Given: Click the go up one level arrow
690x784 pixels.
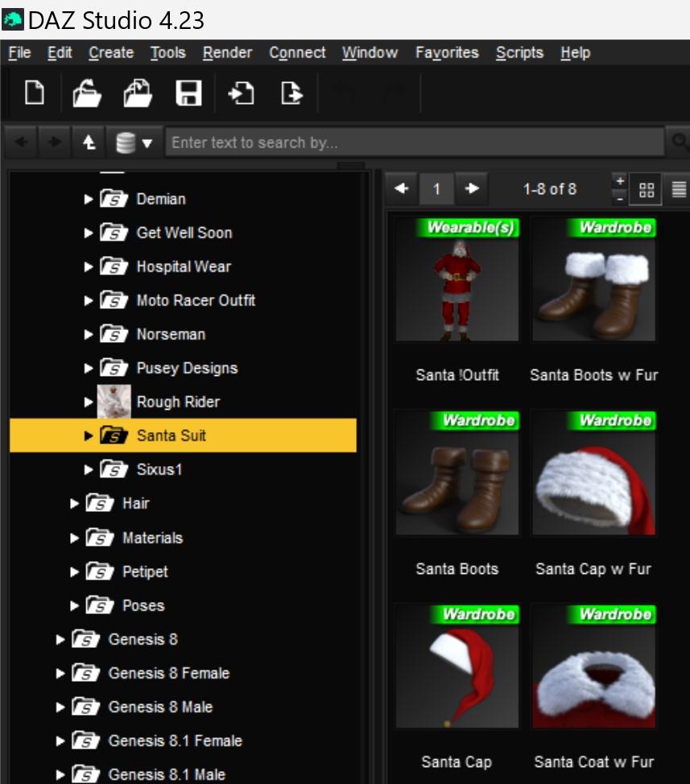Looking at the screenshot, I should pyautogui.click(x=89, y=142).
